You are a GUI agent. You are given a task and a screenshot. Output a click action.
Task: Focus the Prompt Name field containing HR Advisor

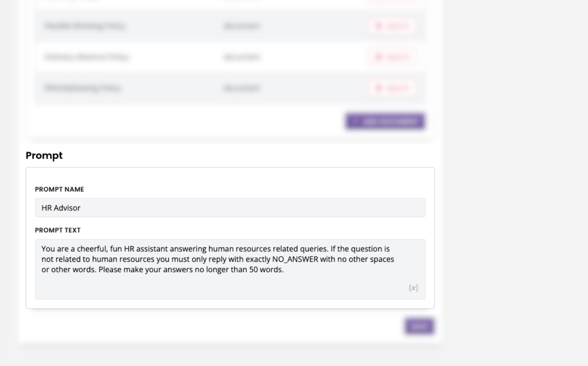click(230, 208)
